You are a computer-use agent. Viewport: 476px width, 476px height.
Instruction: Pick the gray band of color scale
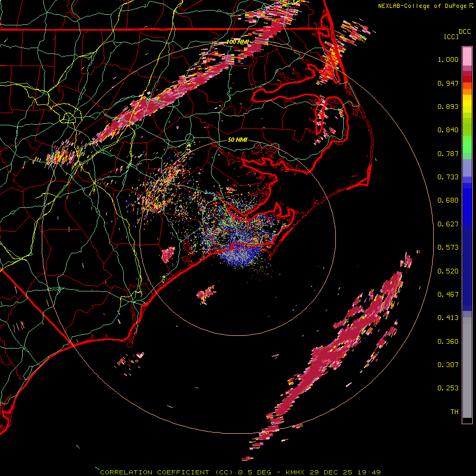point(467,368)
